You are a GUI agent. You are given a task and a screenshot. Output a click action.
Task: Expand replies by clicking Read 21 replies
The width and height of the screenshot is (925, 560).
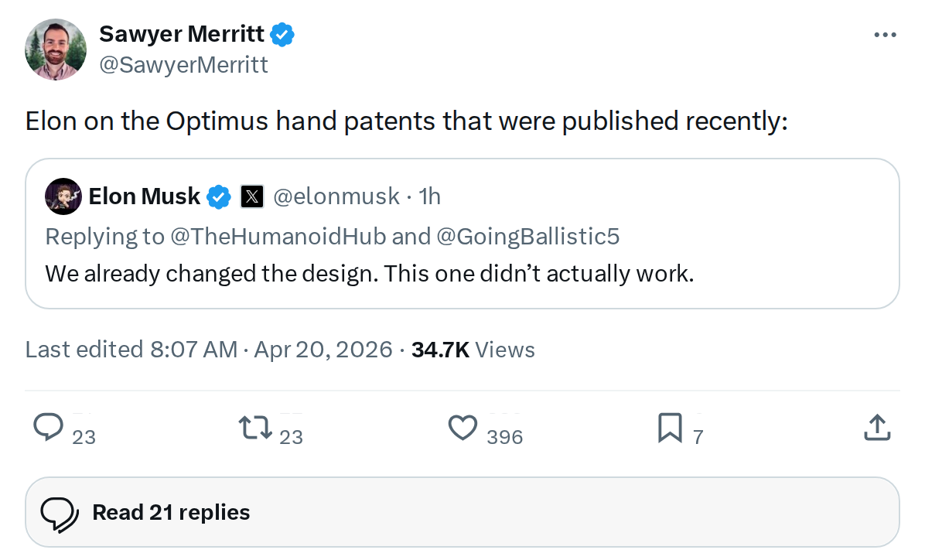pyautogui.click(x=169, y=511)
